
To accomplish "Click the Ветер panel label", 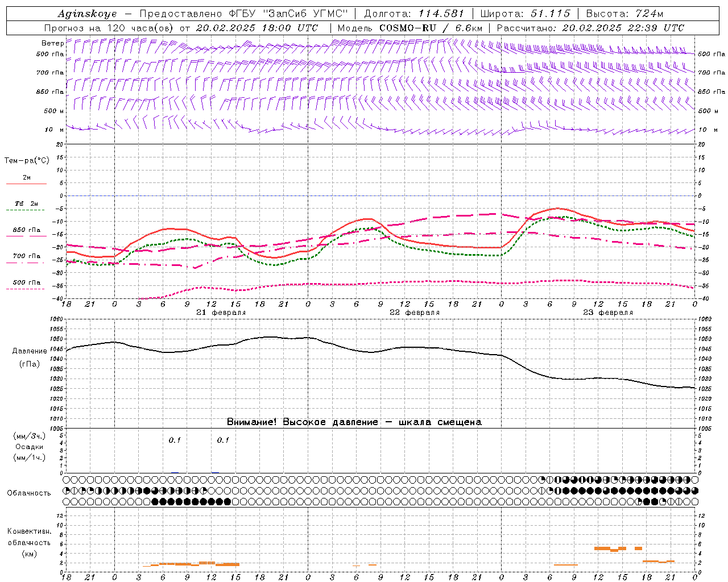I will click(x=52, y=43).
